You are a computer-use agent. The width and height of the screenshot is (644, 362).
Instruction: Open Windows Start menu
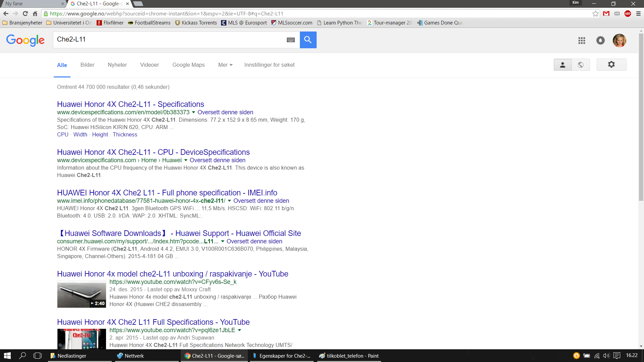pos(7,356)
